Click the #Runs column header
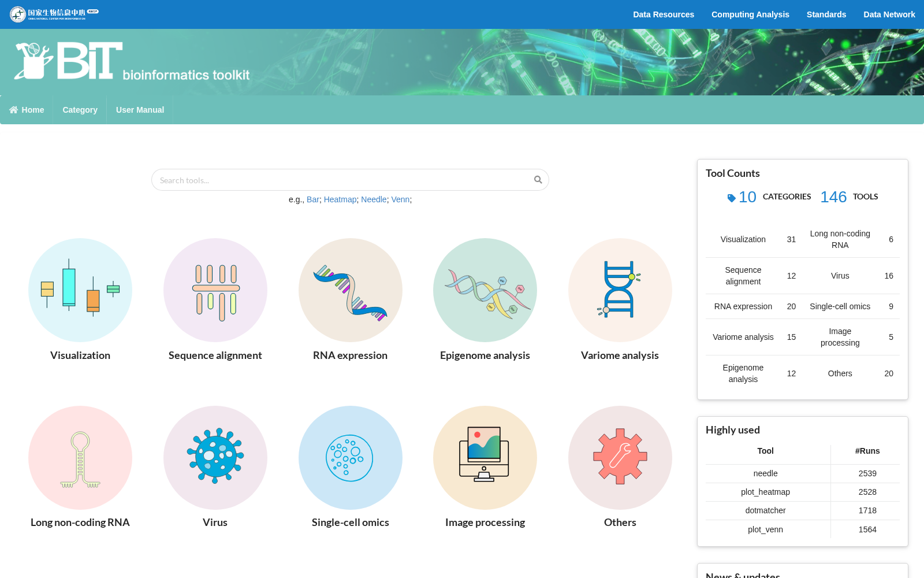Screen dimensions: 924x578 pos(867,451)
